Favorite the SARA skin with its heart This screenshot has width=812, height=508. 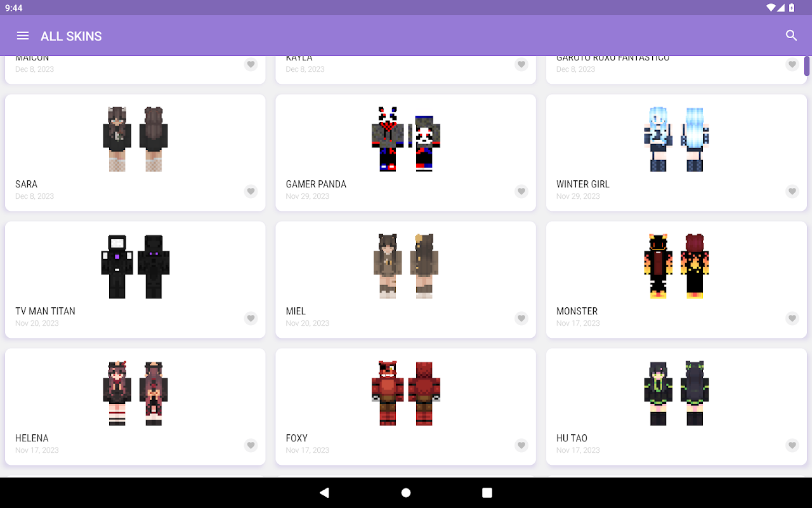(251, 191)
